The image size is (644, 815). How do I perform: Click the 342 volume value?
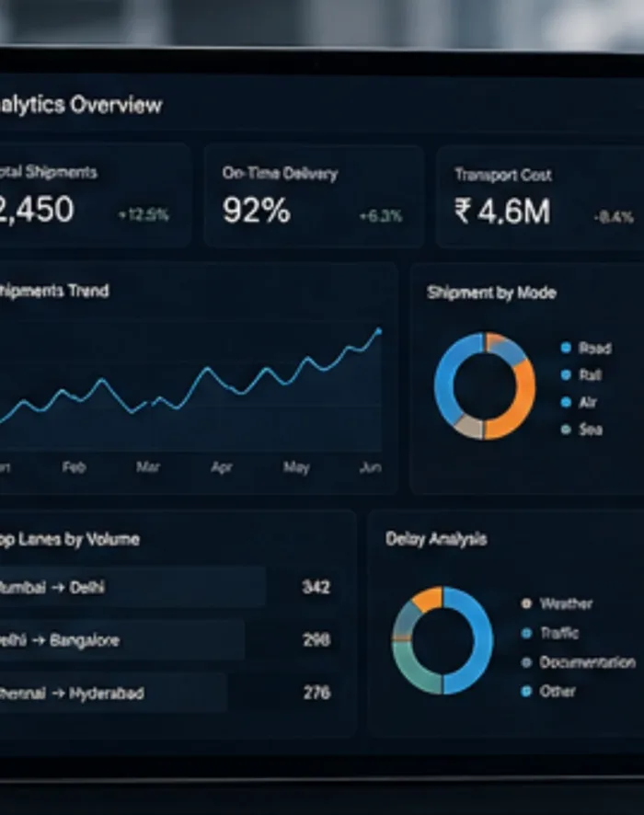click(316, 587)
